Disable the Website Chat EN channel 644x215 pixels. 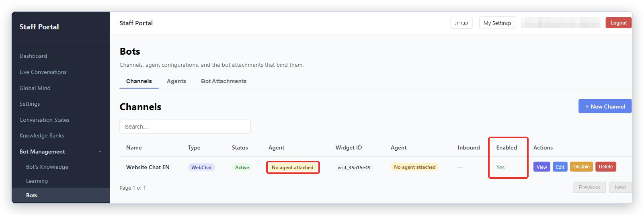[581, 167]
